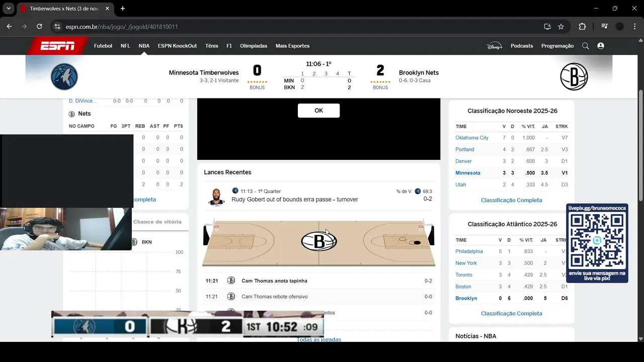
Task: Click the livepix QR code overlay
Action: (x=597, y=243)
